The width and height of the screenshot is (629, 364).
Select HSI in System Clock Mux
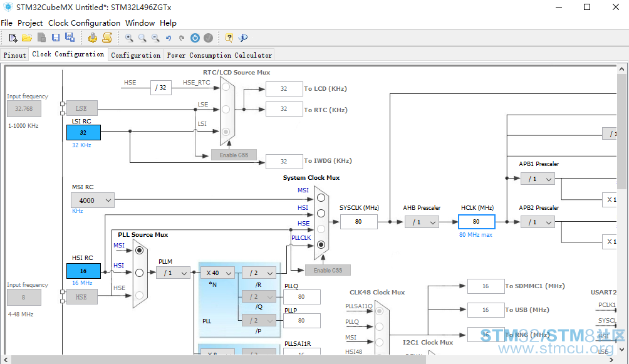pyautogui.click(x=321, y=214)
